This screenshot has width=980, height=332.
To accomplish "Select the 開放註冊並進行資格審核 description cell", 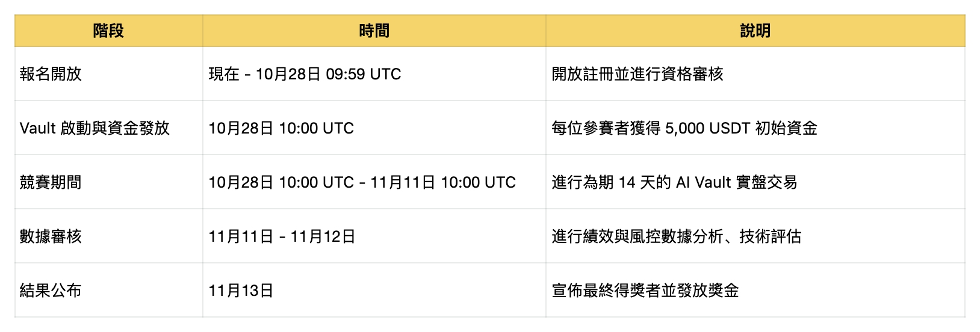I will click(x=637, y=74).
